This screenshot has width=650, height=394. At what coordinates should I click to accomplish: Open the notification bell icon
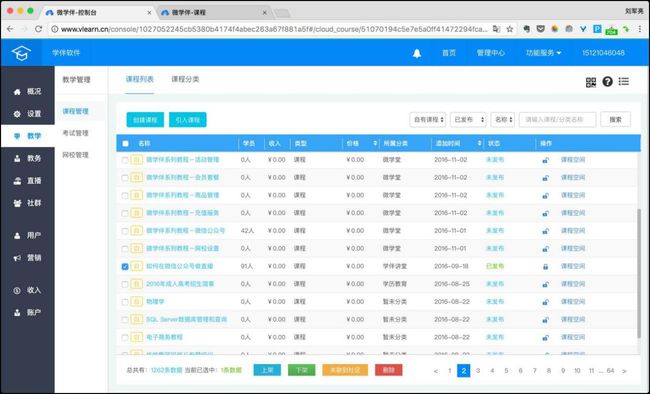[x=417, y=53]
